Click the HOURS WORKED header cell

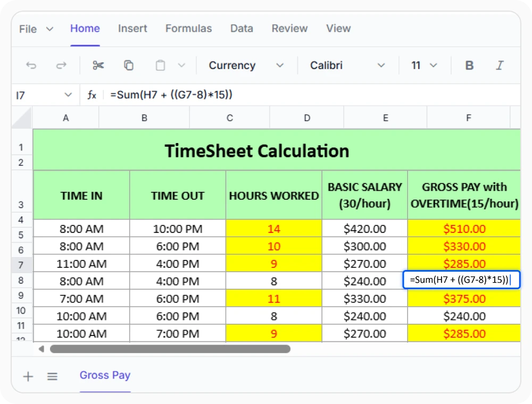point(274,196)
